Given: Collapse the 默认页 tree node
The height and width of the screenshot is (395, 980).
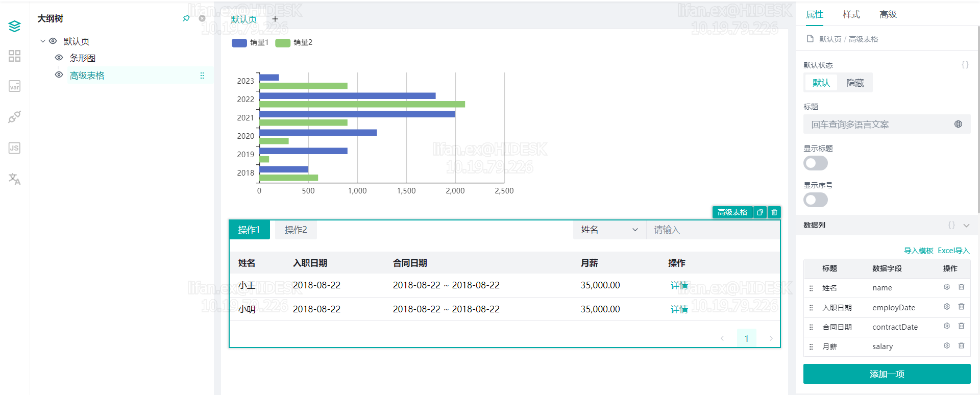Looking at the screenshot, I should (x=43, y=41).
